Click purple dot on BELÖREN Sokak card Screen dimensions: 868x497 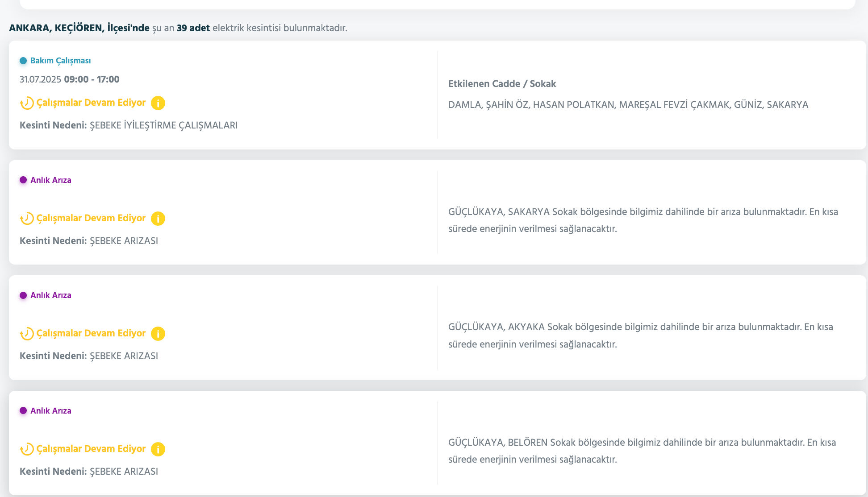[23, 411]
